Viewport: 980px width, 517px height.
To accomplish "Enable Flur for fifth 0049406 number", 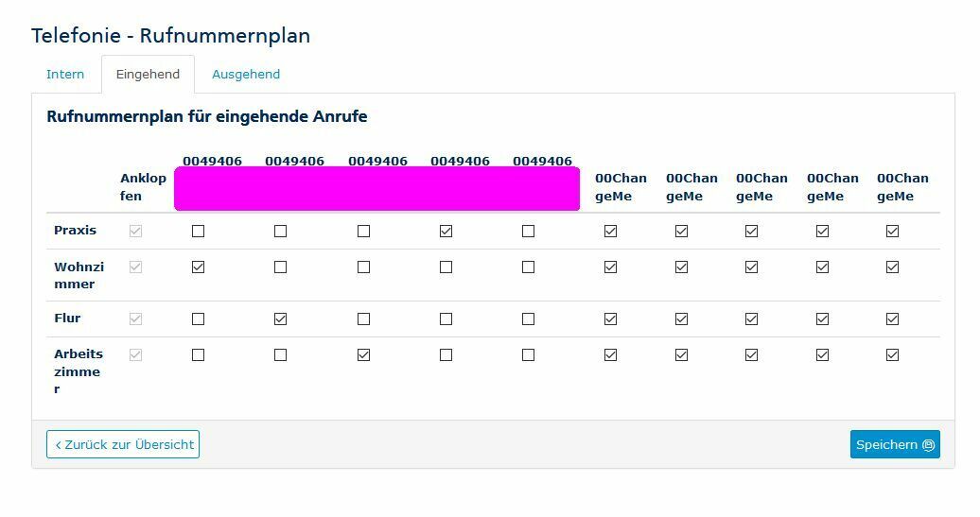I will coord(528,319).
